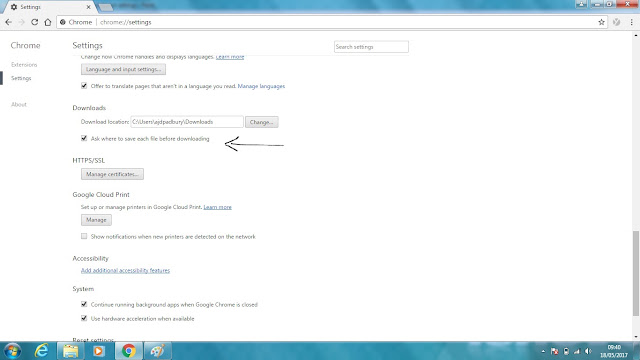
Task: Open the Chrome three-dot menu
Action: tap(631, 22)
